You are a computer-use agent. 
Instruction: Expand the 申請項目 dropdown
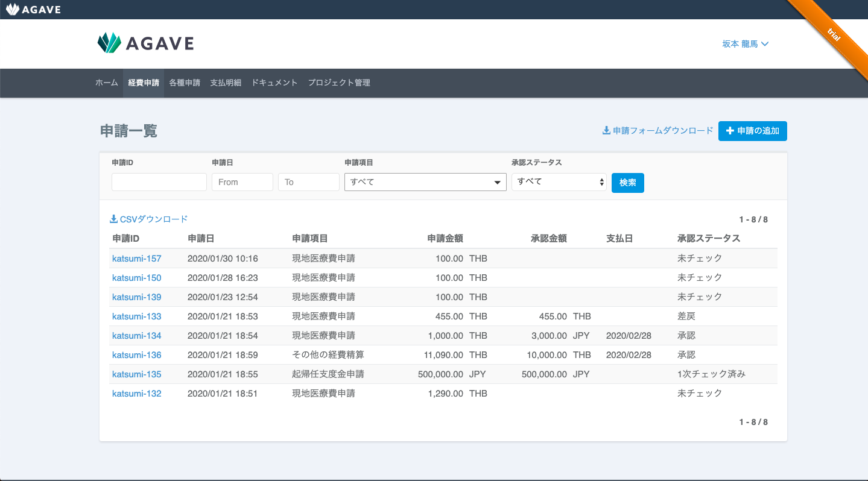(425, 182)
